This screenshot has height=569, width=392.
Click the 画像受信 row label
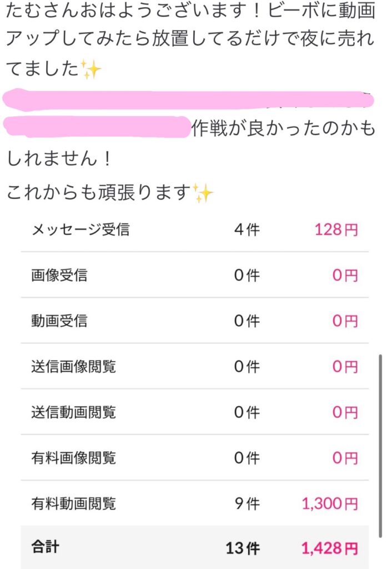(59, 276)
